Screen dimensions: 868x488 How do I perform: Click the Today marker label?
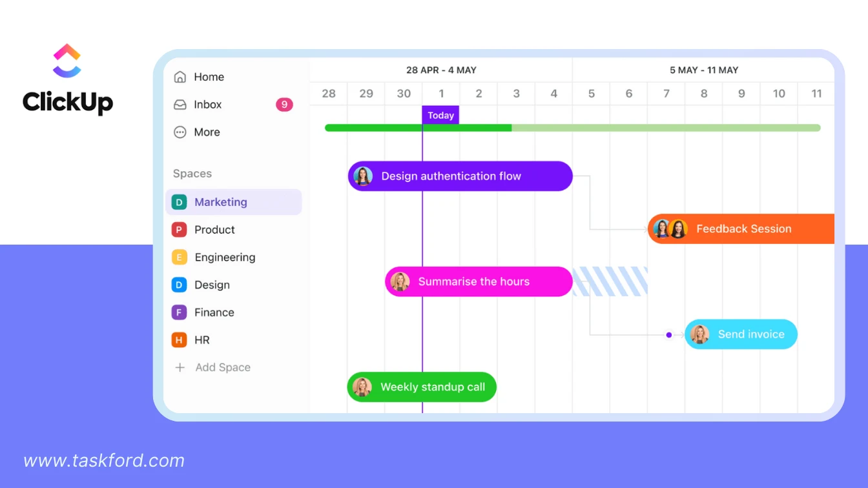coord(440,116)
